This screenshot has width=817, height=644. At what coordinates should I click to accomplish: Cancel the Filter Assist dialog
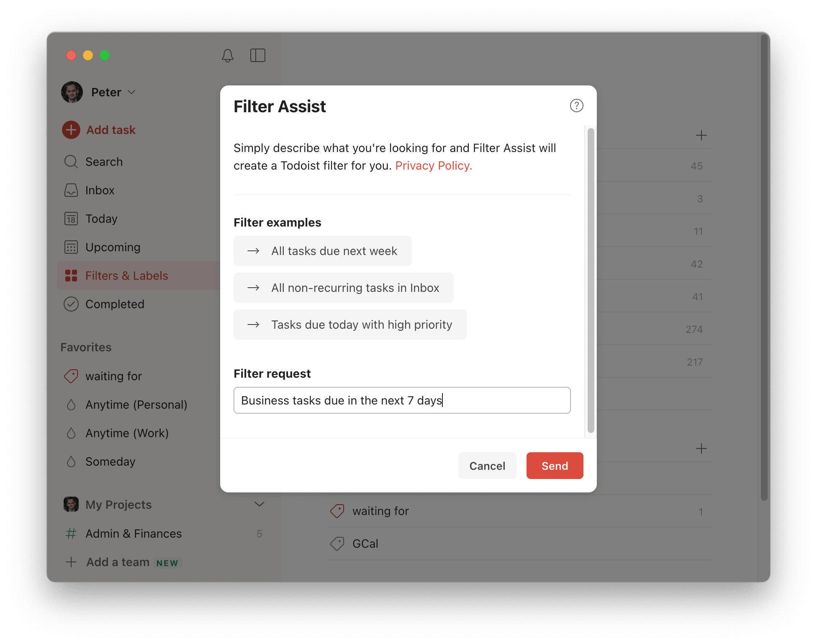[x=487, y=466]
